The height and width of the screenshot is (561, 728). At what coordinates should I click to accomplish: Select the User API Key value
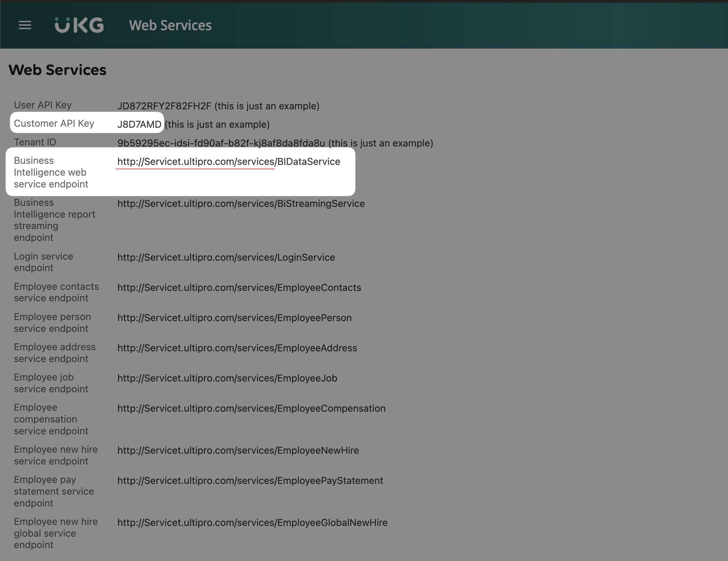pos(164,106)
